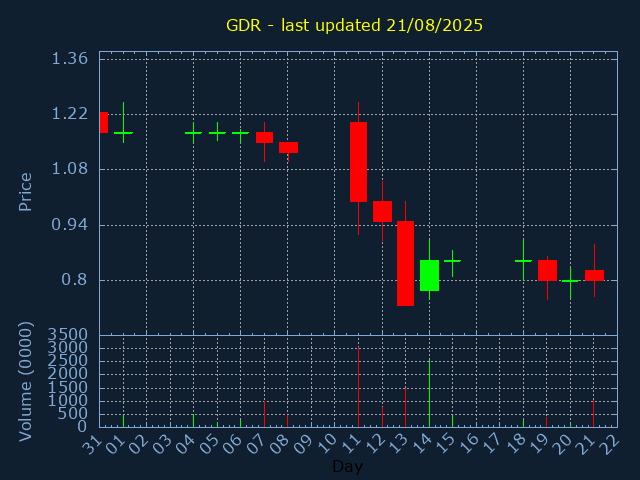Select the green doji candle on day 01
The image size is (640, 480).
[x=123, y=133]
